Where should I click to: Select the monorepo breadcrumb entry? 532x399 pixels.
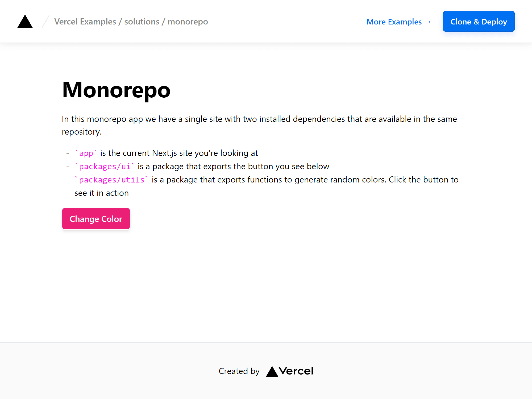[188, 22]
